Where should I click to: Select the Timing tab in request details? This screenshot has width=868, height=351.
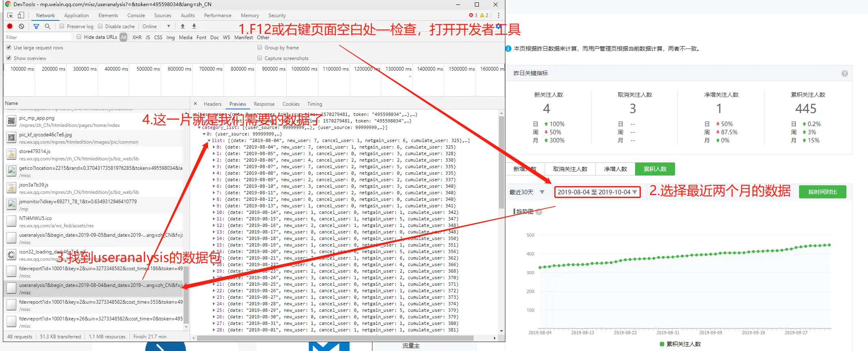pos(314,104)
